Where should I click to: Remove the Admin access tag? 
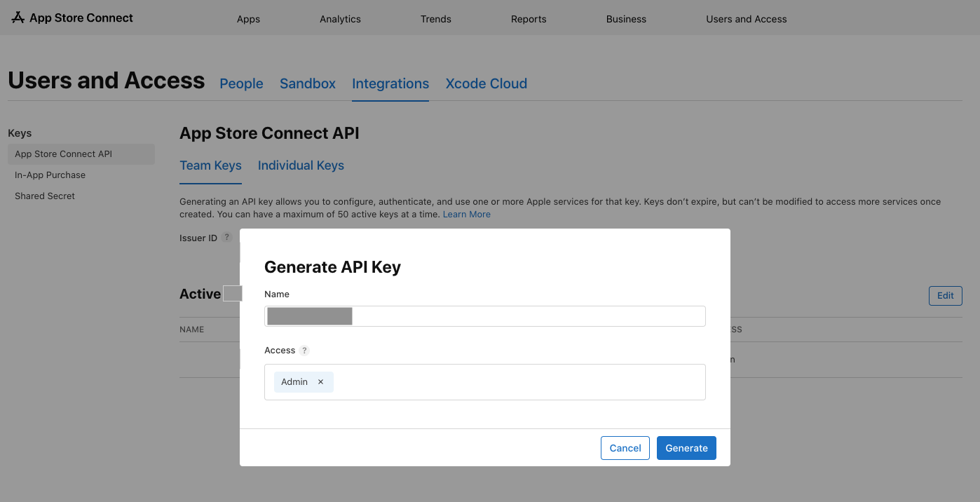(x=320, y=382)
